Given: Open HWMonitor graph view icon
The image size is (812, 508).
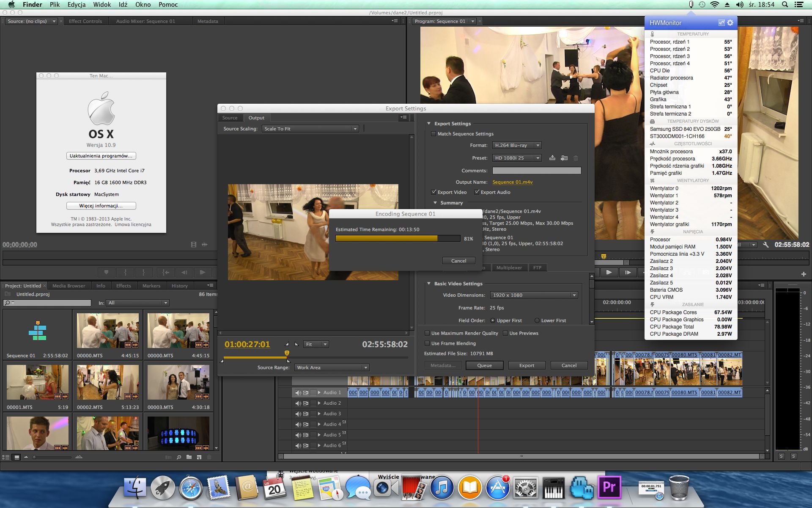Looking at the screenshot, I should (x=721, y=23).
